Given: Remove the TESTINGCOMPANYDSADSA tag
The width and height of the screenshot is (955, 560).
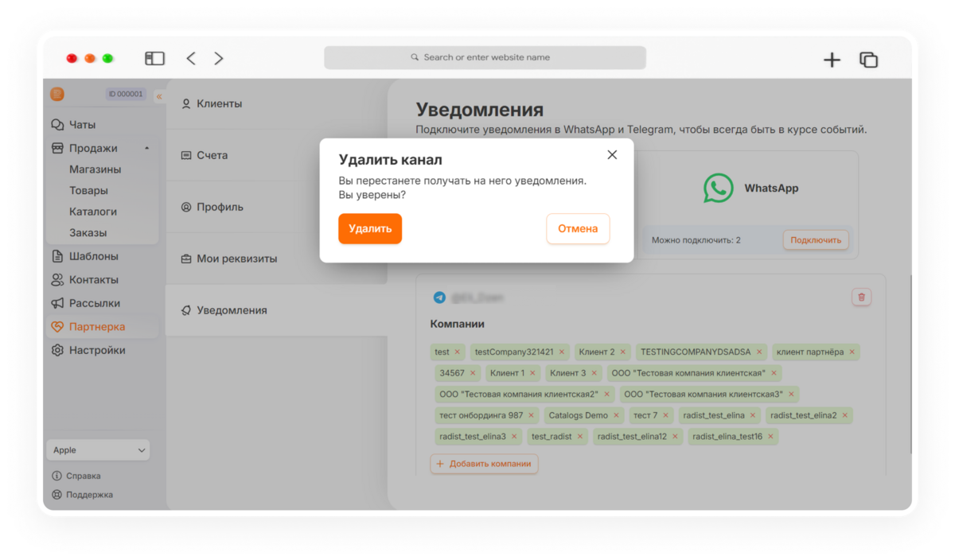Looking at the screenshot, I should pyautogui.click(x=759, y=352).
